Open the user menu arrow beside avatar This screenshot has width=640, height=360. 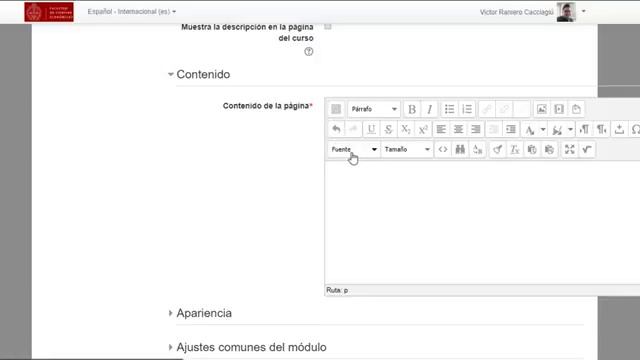pyautogui.click(x=584, y=11)
